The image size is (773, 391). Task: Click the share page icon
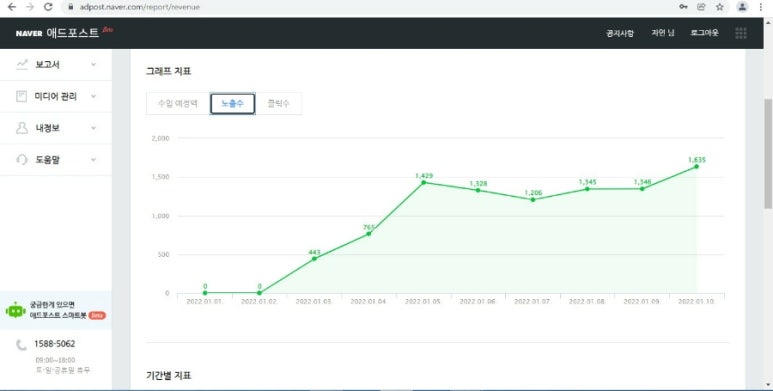pos(701,7)
